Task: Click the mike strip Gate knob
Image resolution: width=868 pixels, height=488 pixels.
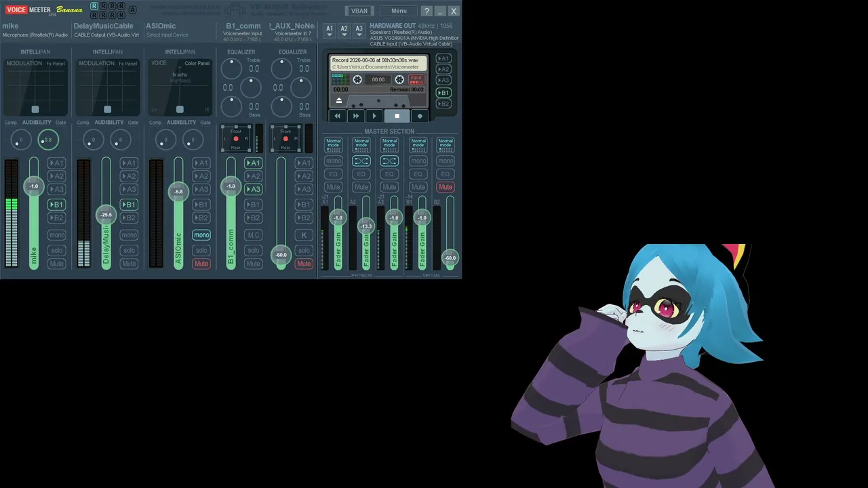Action: click(48, 140)
